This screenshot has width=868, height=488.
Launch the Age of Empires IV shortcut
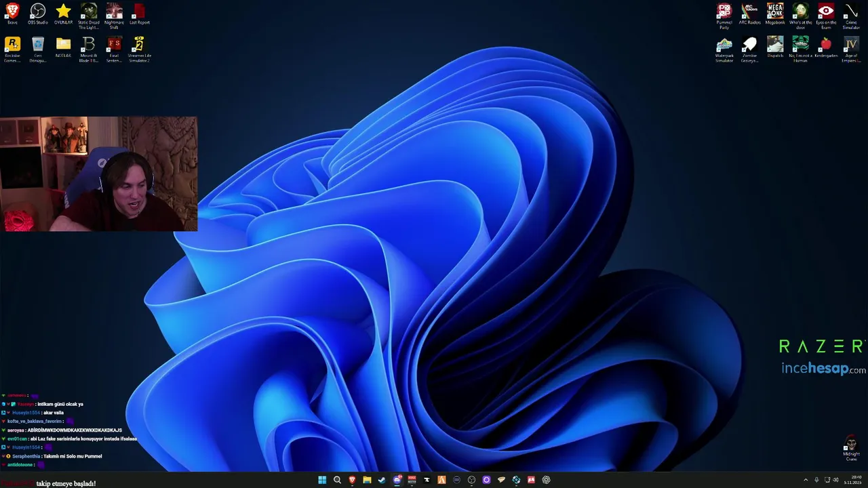click(851, 50)
